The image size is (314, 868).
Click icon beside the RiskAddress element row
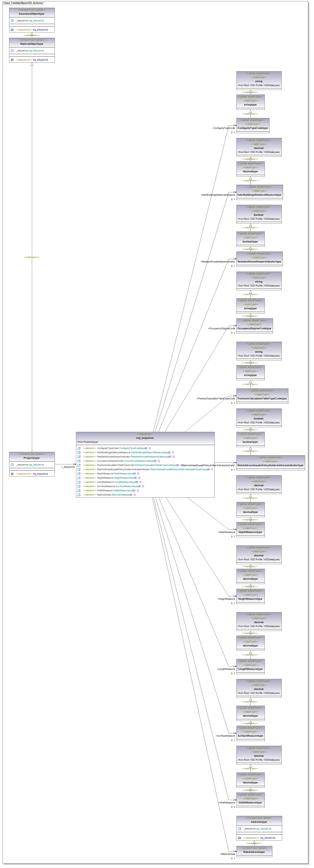click(x=79, y=495)
